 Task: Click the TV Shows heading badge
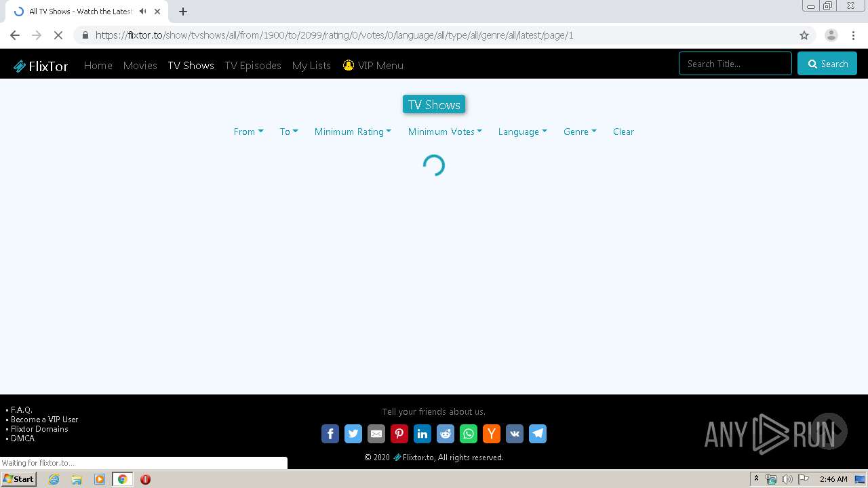434,104
